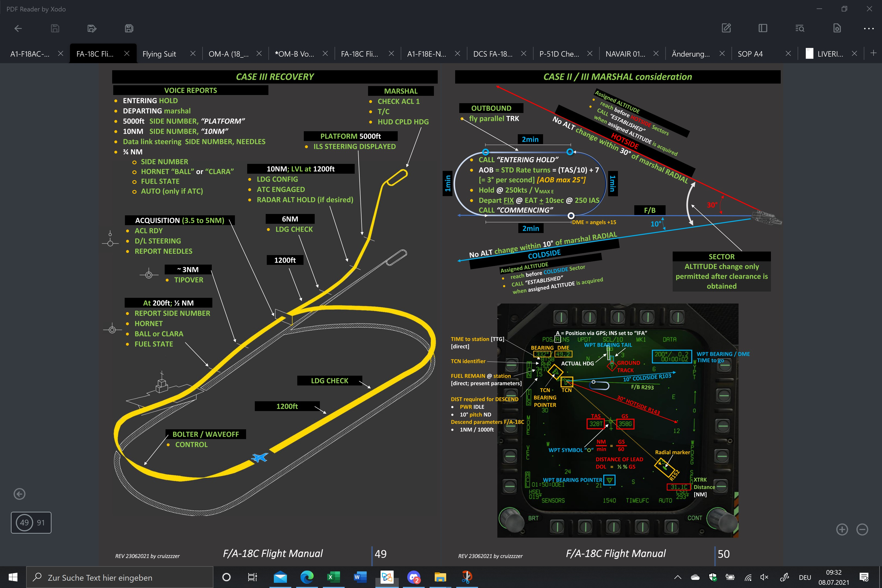
Task: Close the active FA-18C Fli... tab
Action: 127,54
